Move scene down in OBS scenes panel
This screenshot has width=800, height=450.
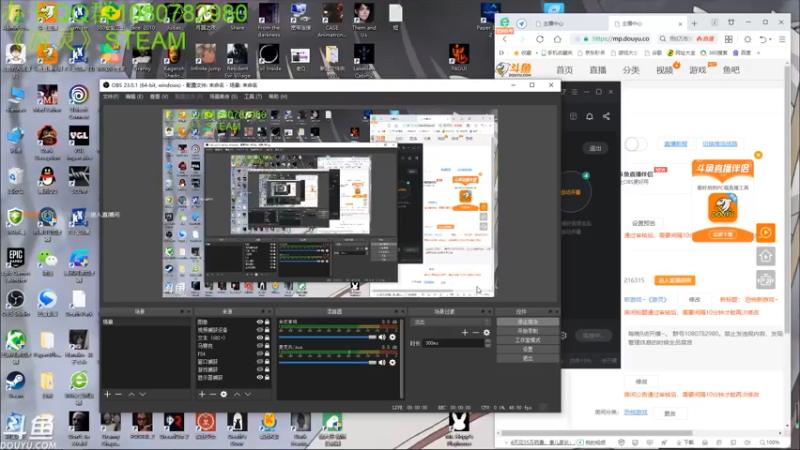click(x=142, y=394)
